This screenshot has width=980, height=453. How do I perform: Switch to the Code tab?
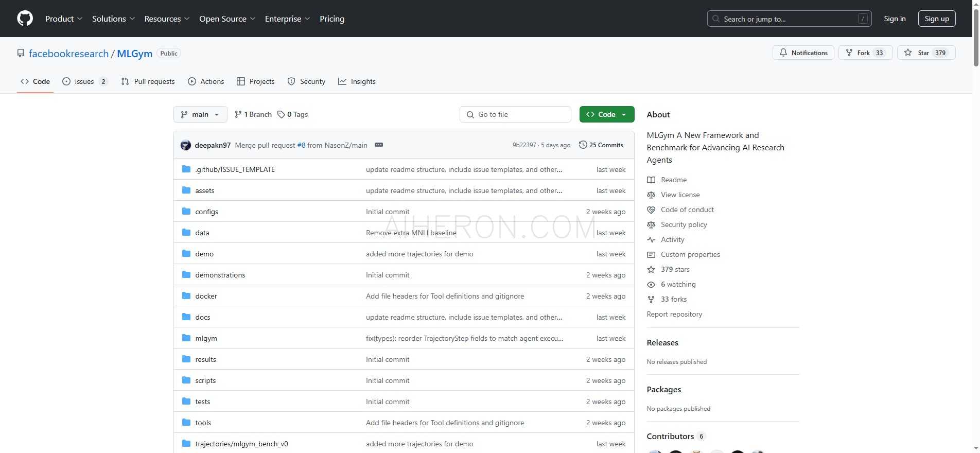coord(35,81)
